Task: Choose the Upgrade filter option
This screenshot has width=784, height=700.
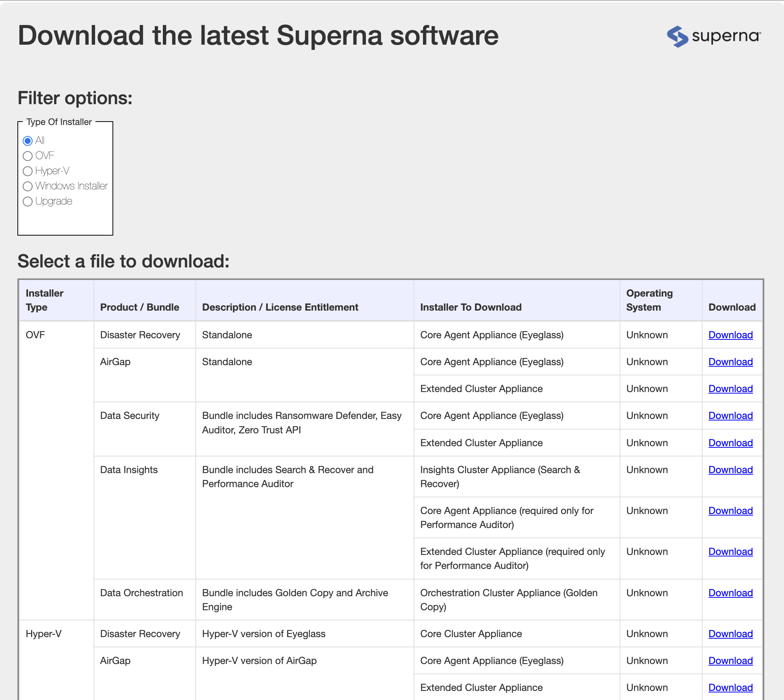Action: pyautogui.click(x=28, y=201)
